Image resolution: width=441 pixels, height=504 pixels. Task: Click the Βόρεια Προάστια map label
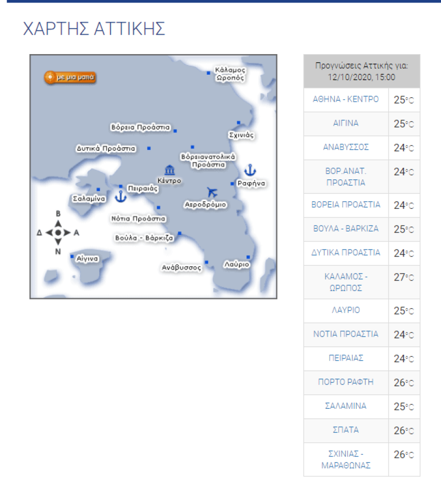coord(140,128)
